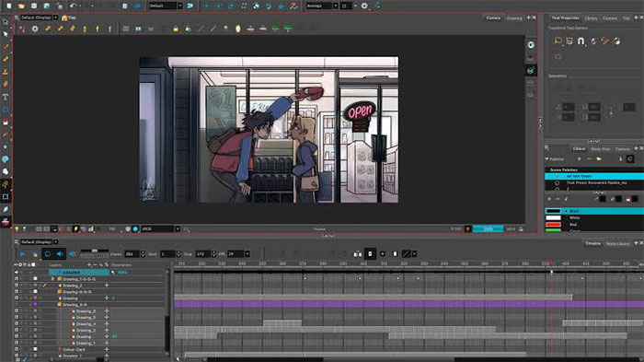Select the Lasso mode in Tool Properties
Image resolution: width=644 pixels, height=362 pixels.
click(558, 41)
